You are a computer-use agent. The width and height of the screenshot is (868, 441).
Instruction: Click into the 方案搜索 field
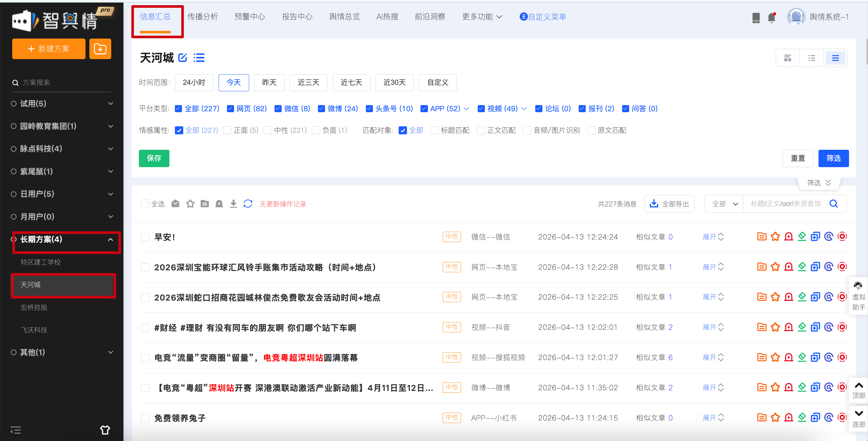(62, 83)
